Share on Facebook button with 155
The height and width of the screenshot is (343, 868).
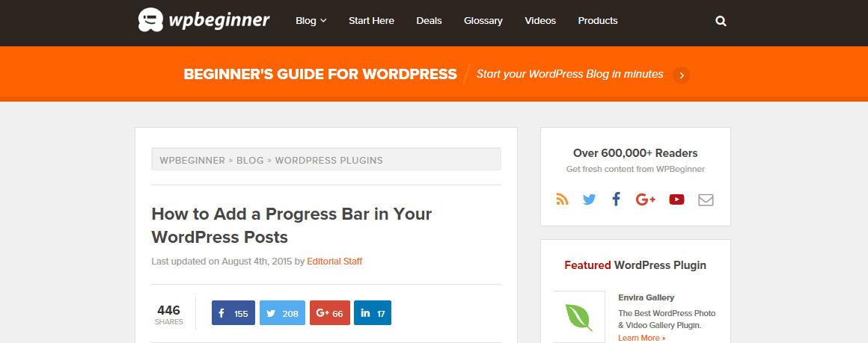[233, 313]
